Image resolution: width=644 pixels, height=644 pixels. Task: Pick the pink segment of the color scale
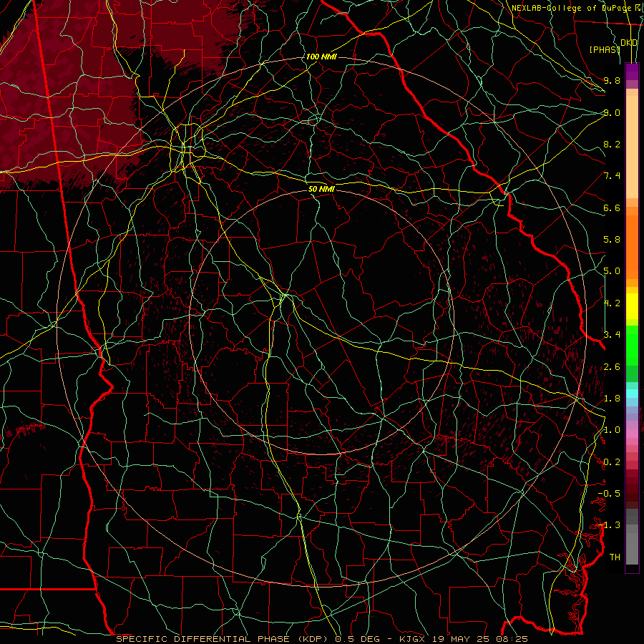[632, 434]
